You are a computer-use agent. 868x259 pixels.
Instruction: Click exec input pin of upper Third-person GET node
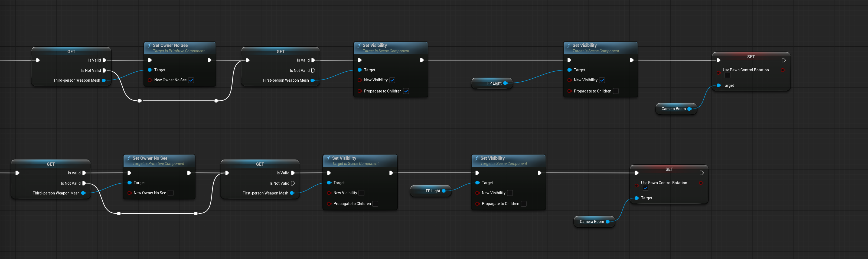click(38, 60)
